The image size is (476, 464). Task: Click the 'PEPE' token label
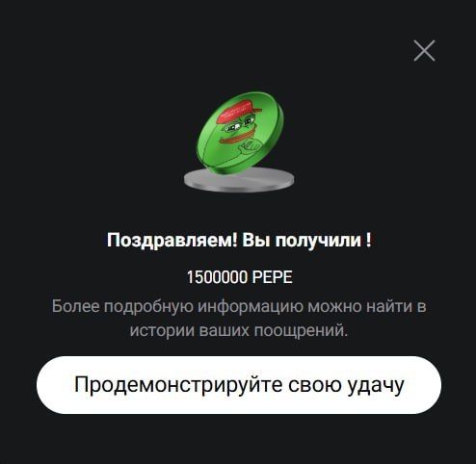[272, 277]
